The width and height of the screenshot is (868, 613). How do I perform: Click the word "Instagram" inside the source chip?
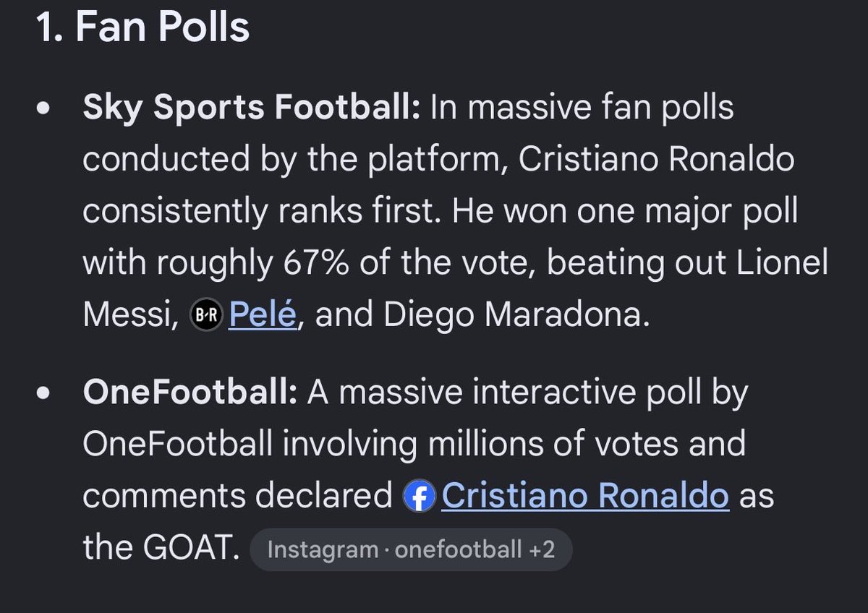tap(323, 551)
